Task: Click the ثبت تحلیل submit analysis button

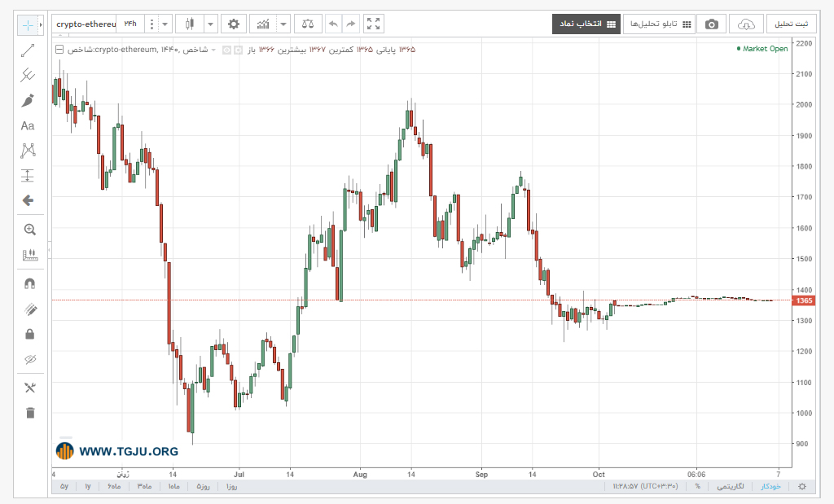Action: (x=791, y=24)
